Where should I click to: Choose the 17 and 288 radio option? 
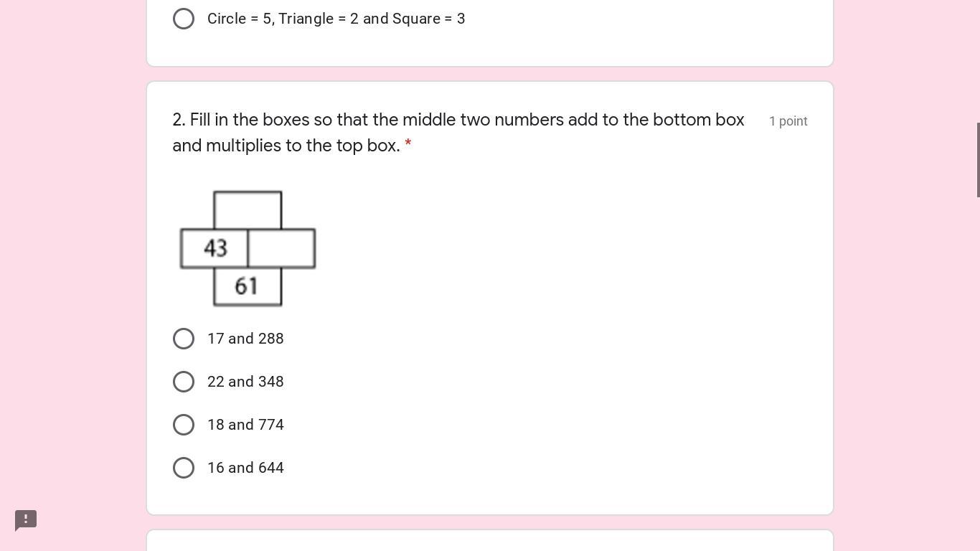[184, 339]
